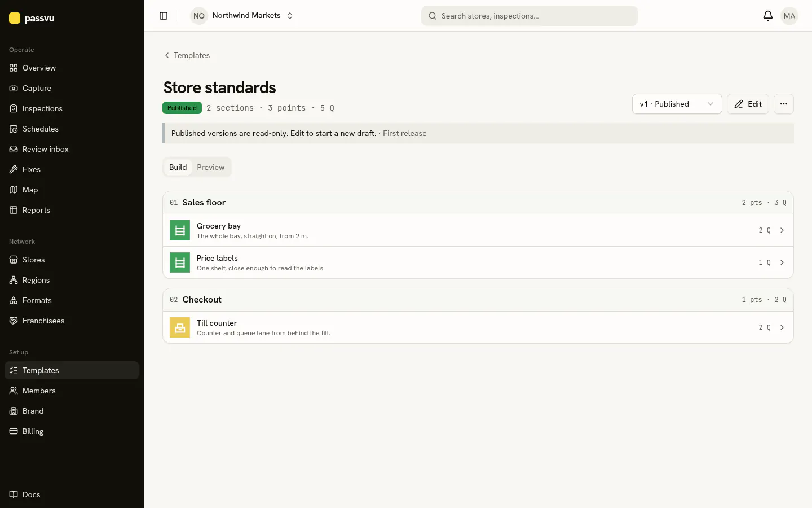Open Capture from the sidebar

pos(72,88)
